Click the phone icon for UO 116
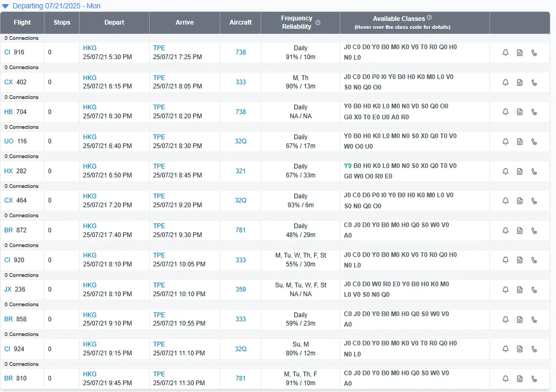The width and height of the screenshot is (556, 392). (x=534, y=142)
